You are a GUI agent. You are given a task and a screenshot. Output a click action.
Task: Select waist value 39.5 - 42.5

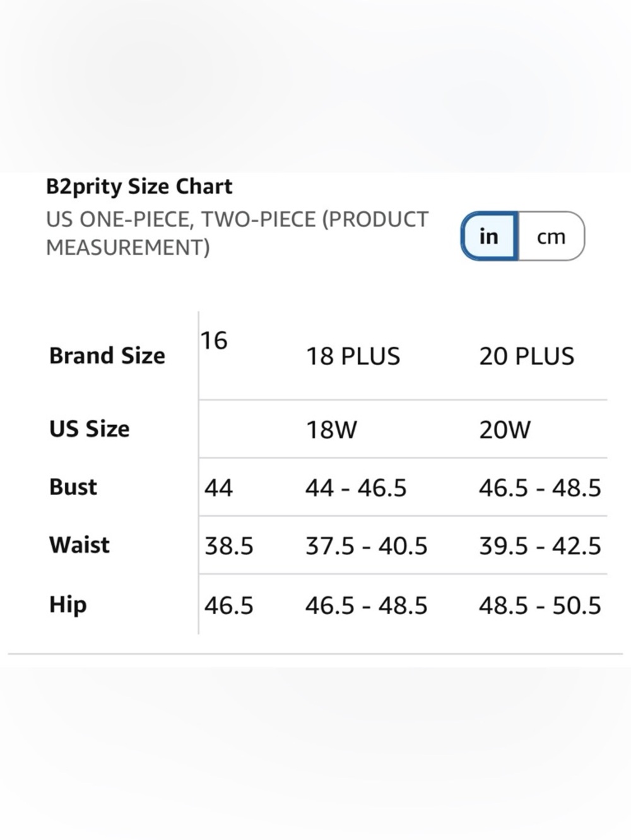[540, 546]
